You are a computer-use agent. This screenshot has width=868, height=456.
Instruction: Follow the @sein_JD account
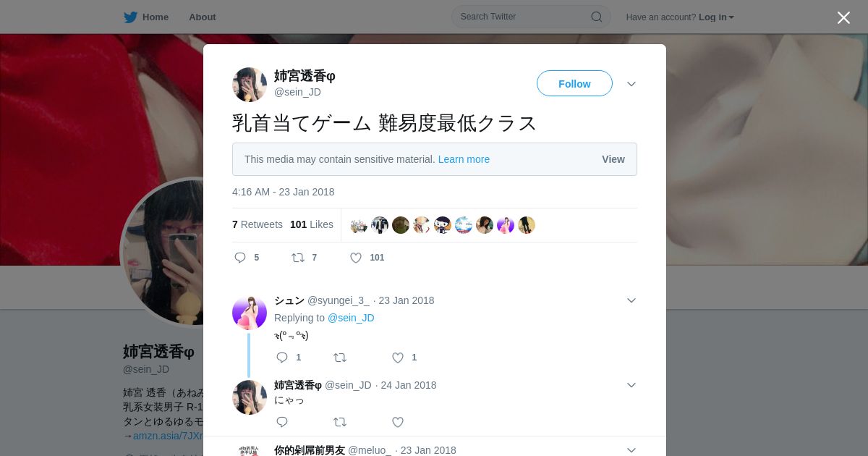click(x=574, y=83)
